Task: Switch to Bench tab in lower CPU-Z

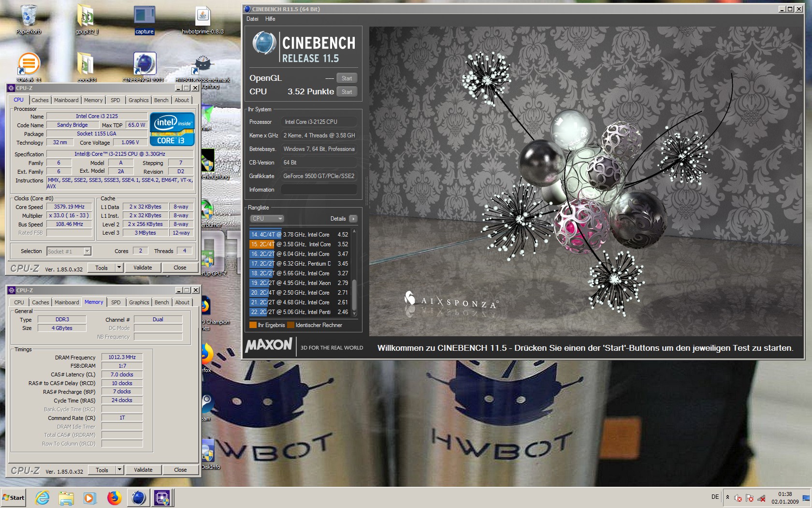Action: point(162,302)
